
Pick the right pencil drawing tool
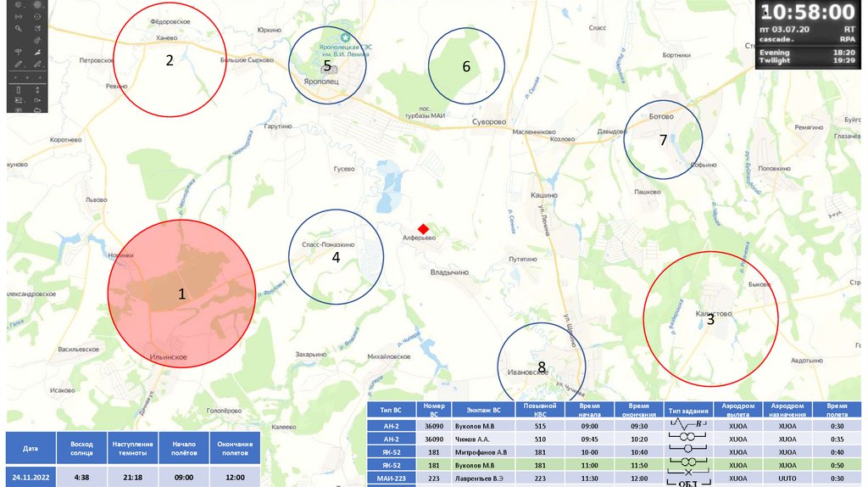click(37, 64)
